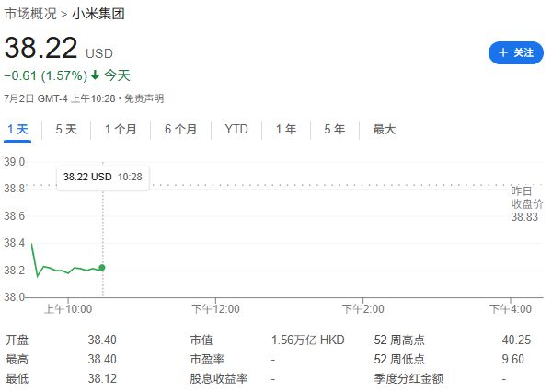Click the 市值 1.56万亿 HKD value
Screen dimensions: 552x392
pos(307,340)
